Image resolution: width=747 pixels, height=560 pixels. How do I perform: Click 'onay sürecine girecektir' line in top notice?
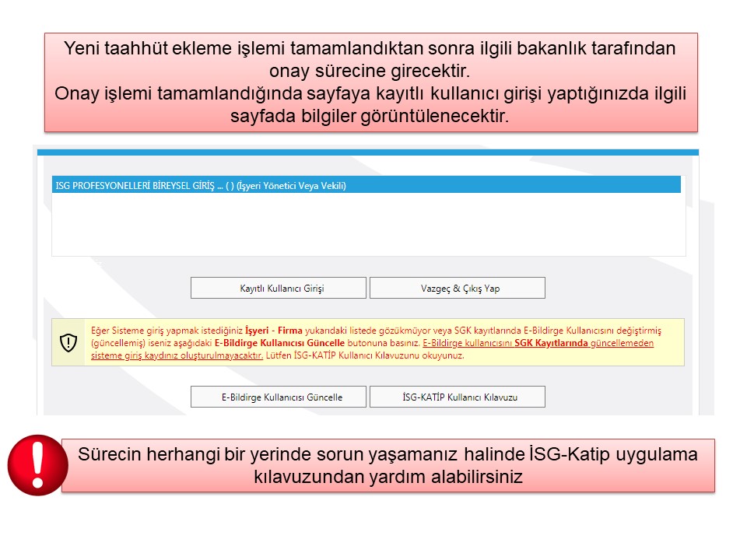(370, 71)
